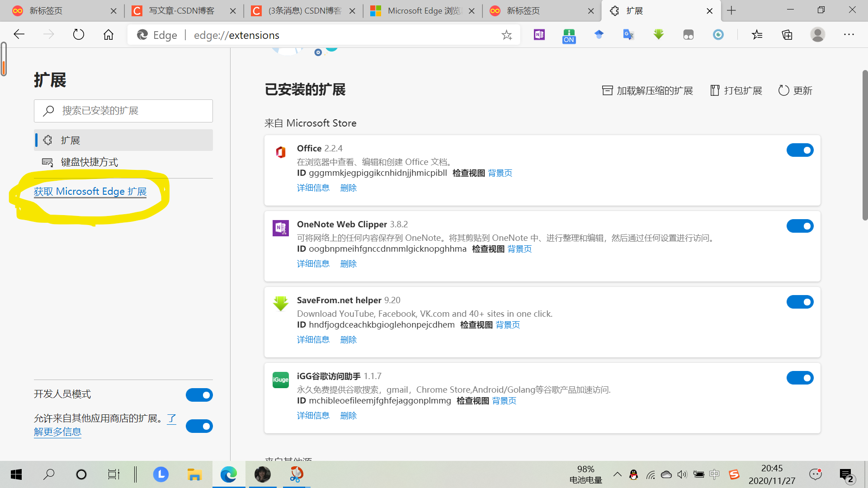Open the Favorites toolbar icon
Image resolution: width=868 pixels, height=488 pixels.
(x=757, y=34)
